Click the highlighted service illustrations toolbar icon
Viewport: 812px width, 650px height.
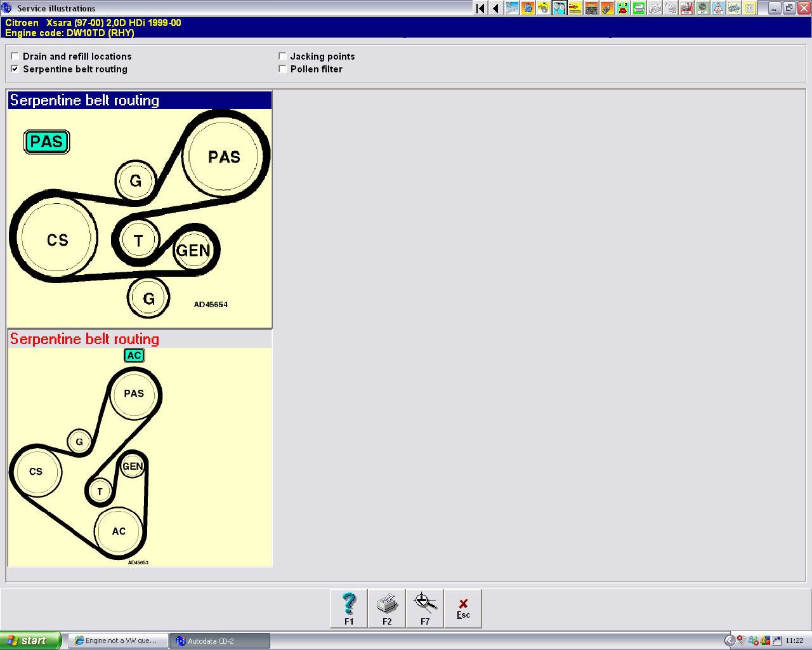point(560,8)
